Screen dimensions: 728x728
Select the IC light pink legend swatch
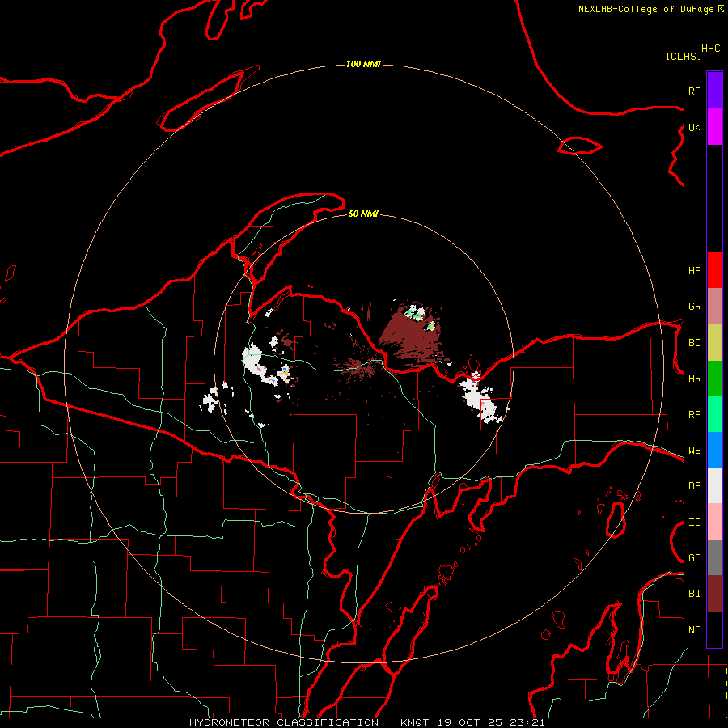click(x=714, y=522)
